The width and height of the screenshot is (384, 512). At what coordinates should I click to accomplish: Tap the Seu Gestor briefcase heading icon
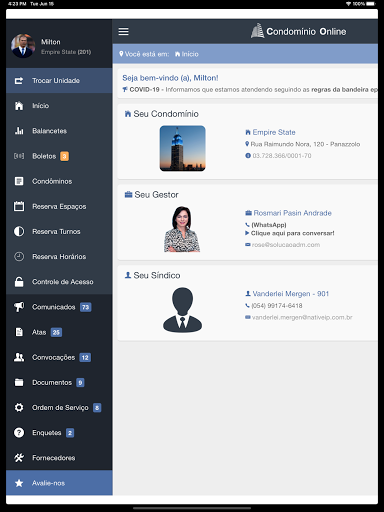point(128,194)
